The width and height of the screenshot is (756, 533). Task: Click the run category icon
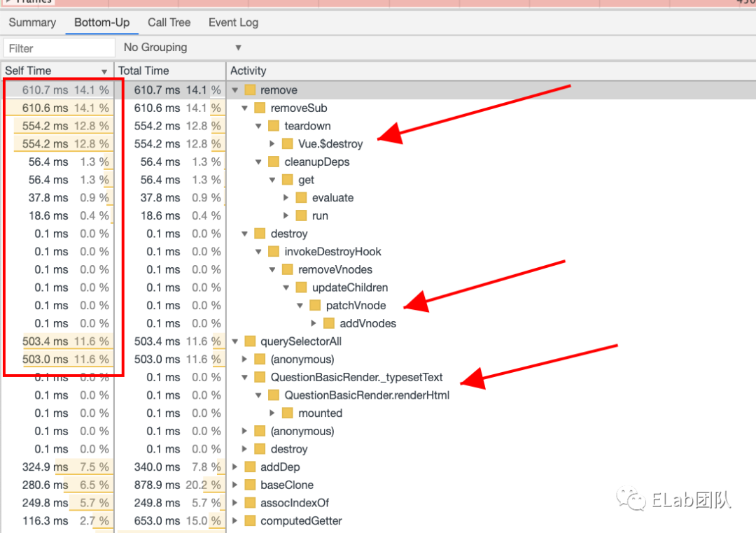[301, 215]
